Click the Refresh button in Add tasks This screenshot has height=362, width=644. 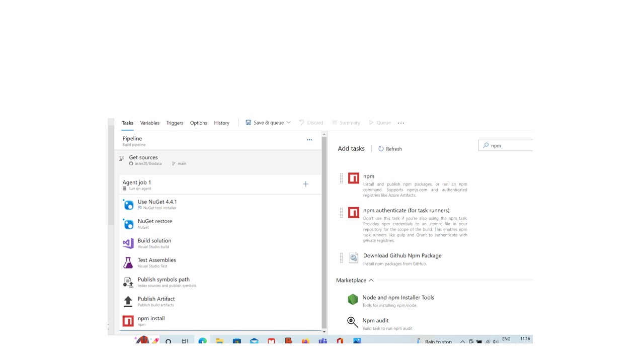click(x=390, y=149)
